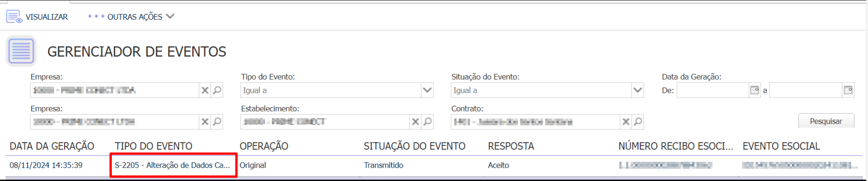The image size is (868, 181).
Task: Clear the first Empresa field
Action: [x=205, y=90]
